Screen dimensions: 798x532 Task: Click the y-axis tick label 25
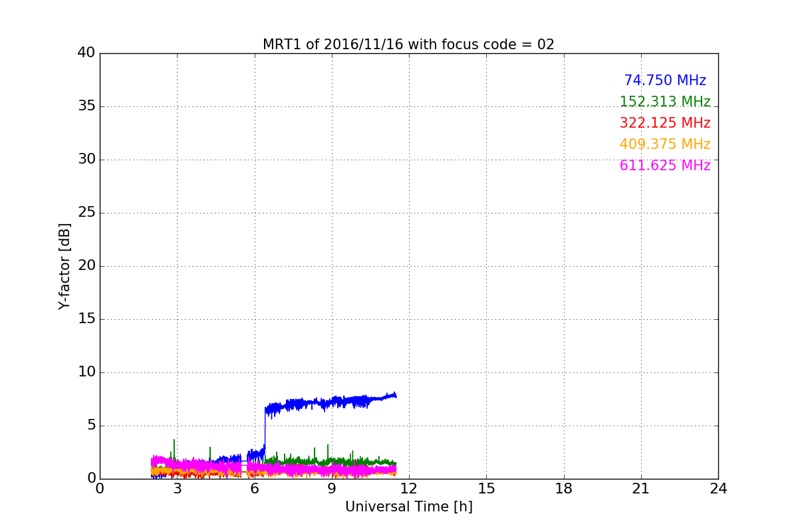pos(86,213)
